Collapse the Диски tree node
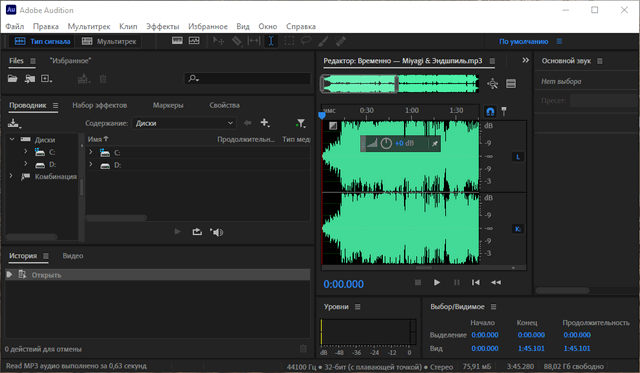 (x=12, y=140)
